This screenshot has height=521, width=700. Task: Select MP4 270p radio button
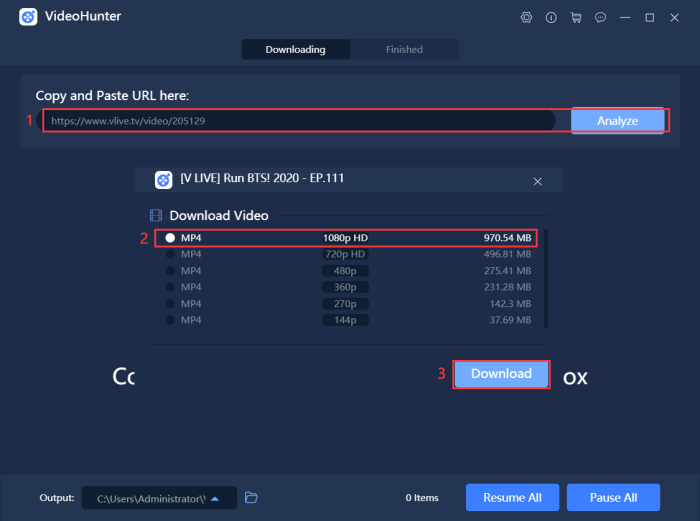pyautogui.click(x=170, y=304)
